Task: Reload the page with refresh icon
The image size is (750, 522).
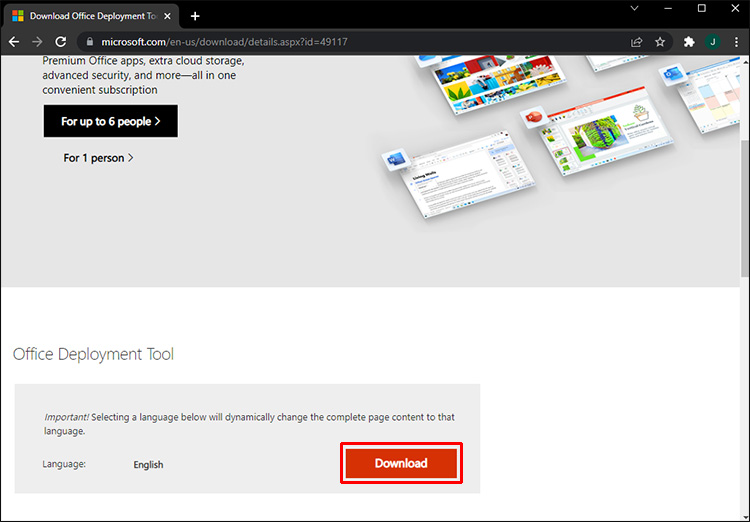Action: point(61,42)
